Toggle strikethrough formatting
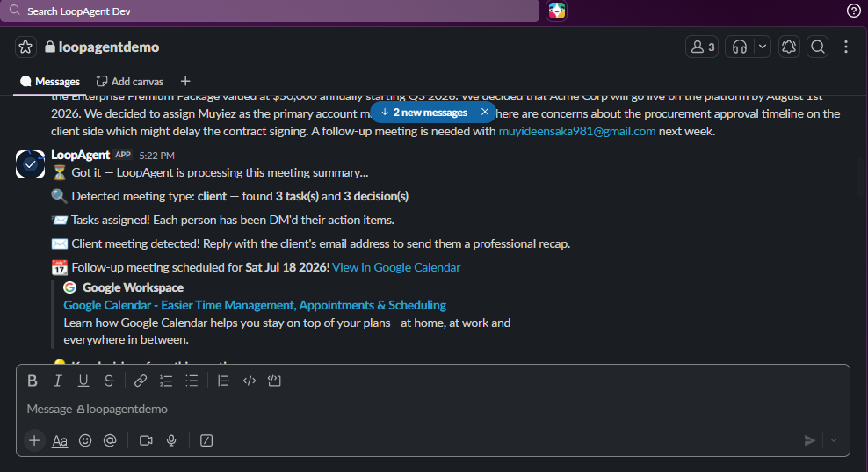The width and height of the screenshot is (868, 472). (x=109, y=381)
